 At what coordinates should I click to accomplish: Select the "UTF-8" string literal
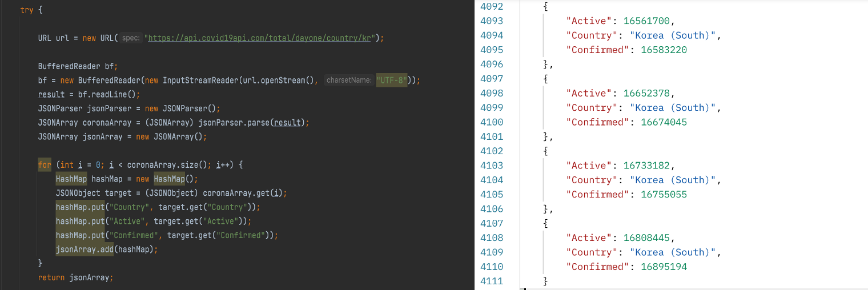click(x=392, y=80)
